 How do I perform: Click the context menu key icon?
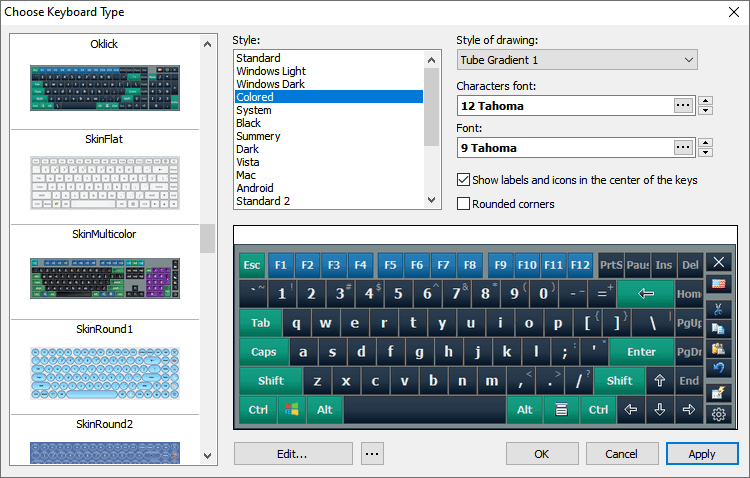point(561,410)
